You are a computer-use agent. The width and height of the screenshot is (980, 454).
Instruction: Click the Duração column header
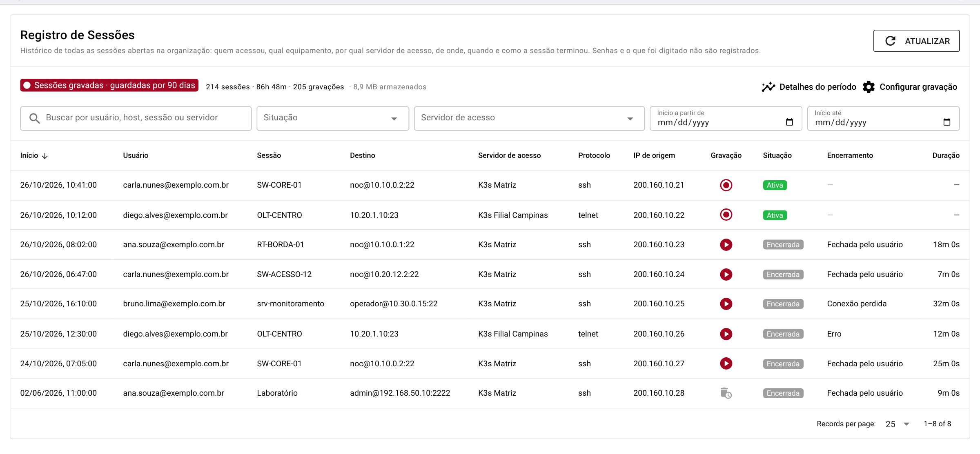point(946,155)
